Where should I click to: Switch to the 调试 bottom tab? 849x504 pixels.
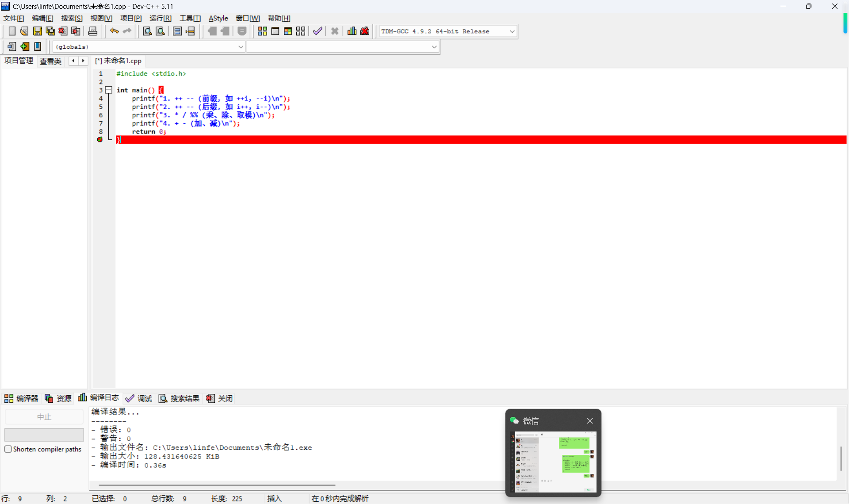click(x=139, y=398)
